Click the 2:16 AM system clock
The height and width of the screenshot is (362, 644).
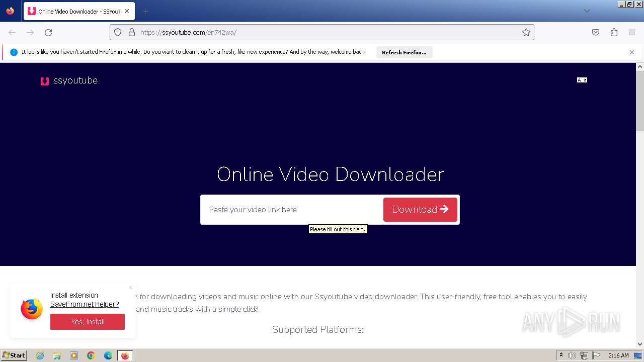(x=618, y=355)
